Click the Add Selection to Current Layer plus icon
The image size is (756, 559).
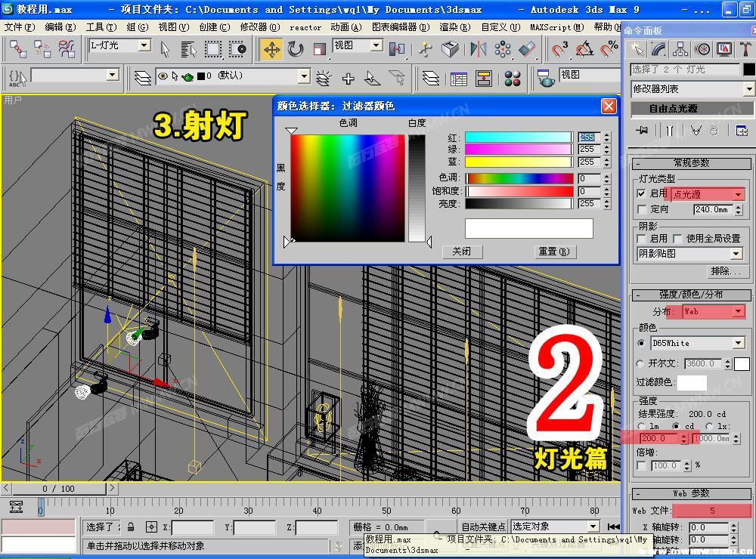click(348, 78)
